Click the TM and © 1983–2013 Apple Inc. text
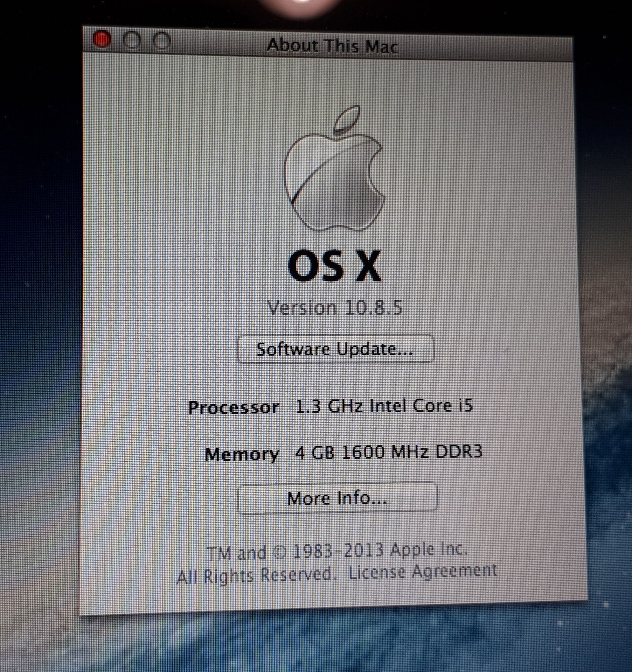The image size is (632, 672). 337,551
